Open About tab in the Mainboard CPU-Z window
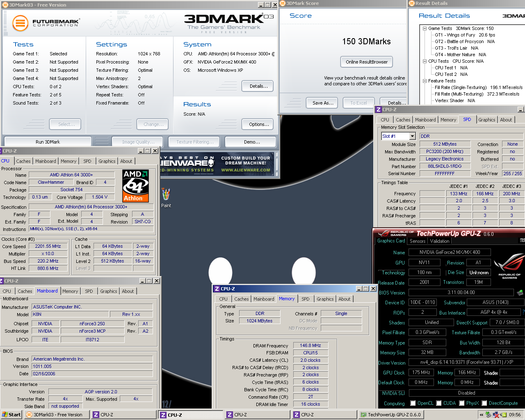Viewport: 525px width, 420px height. [128, 291]
